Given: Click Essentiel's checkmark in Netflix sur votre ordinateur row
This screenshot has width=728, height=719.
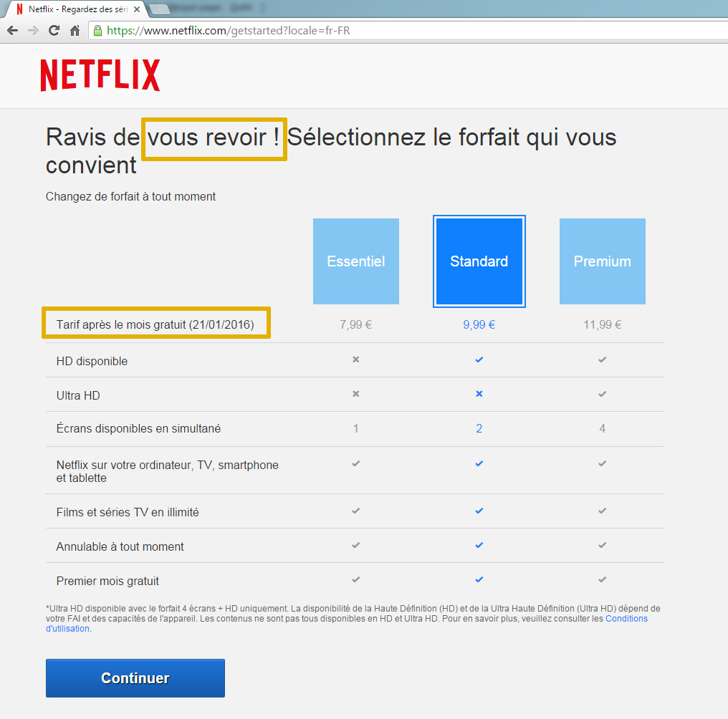Looking at the screenshot, I should [355, 463].
